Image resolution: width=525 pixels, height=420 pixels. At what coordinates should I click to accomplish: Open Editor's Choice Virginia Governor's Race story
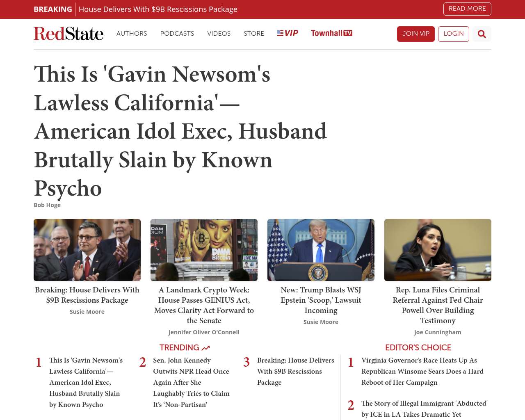(x=422, y=371)
